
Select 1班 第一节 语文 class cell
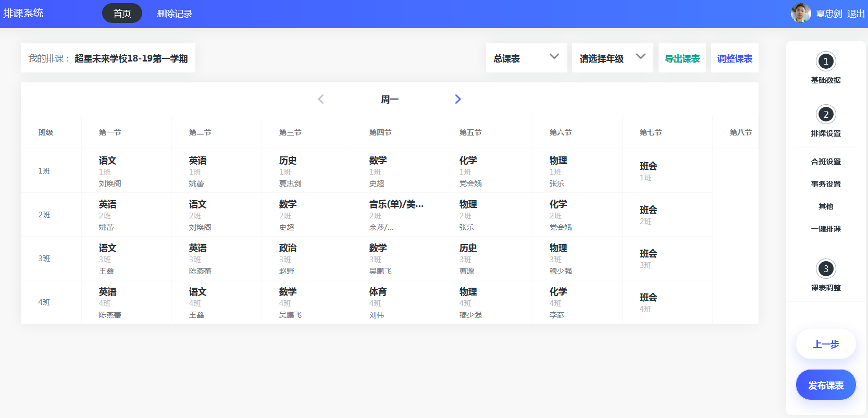(126, 171)
